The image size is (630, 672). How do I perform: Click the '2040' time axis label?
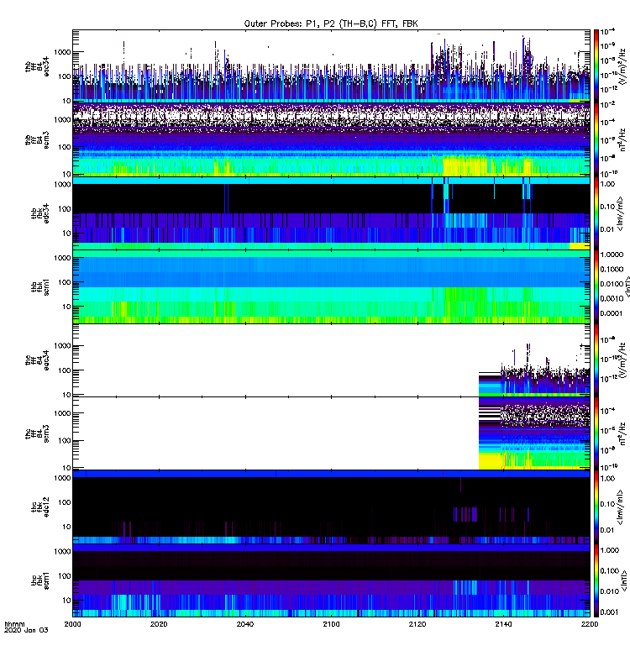245,624
